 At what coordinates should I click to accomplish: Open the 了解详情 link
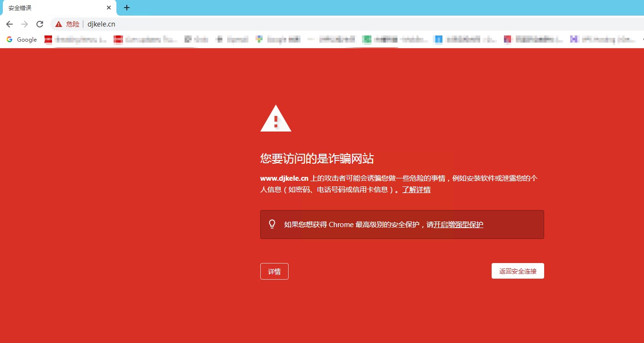click(416, 190)
